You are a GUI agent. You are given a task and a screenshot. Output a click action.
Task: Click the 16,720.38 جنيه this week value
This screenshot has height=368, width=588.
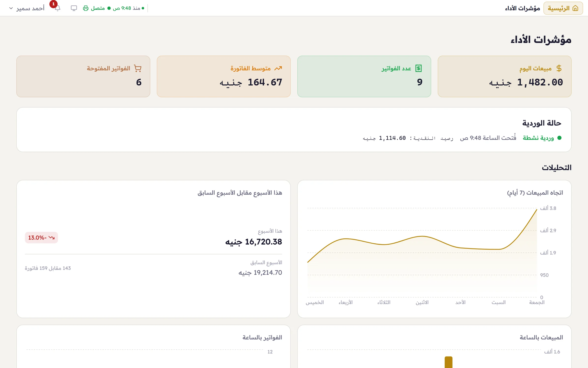coord(254,242)
